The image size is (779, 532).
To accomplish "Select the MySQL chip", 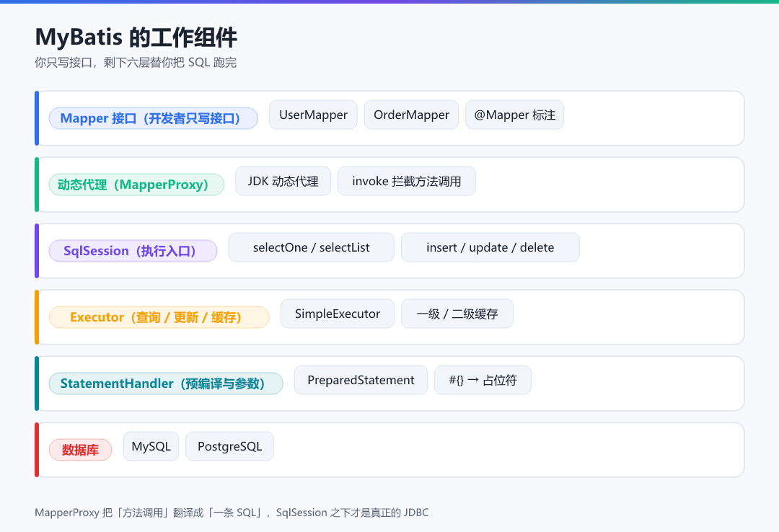I will (x=151, y=446).
